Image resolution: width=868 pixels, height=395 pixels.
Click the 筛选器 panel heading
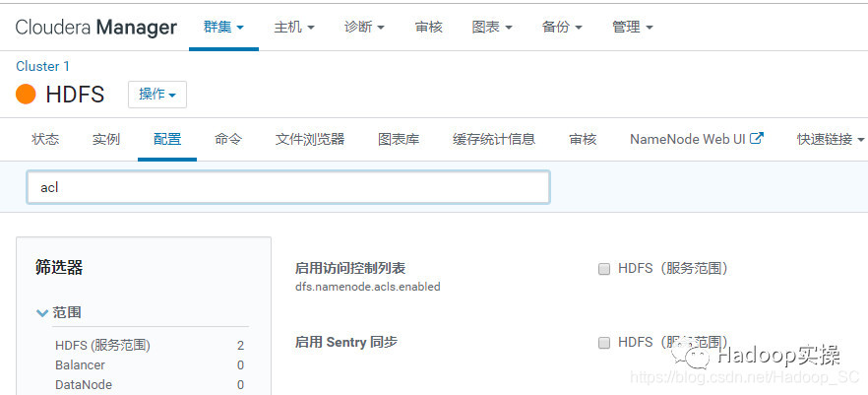[59, 268]
